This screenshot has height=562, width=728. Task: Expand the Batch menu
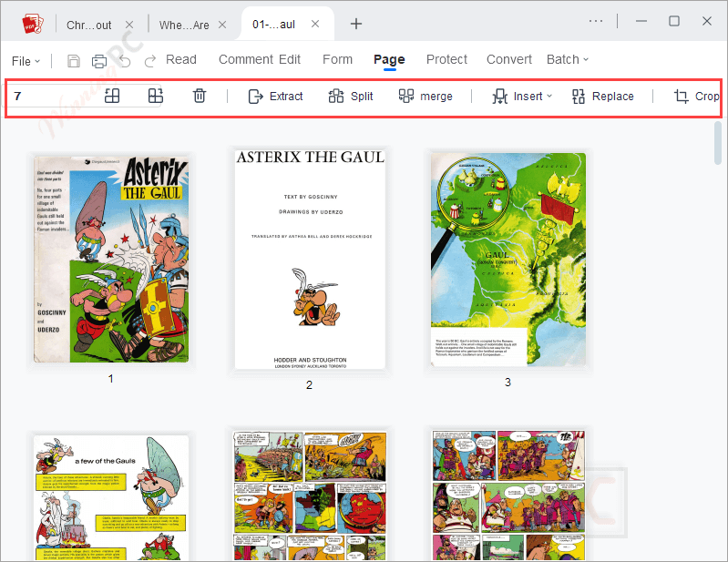click(568, 59)
